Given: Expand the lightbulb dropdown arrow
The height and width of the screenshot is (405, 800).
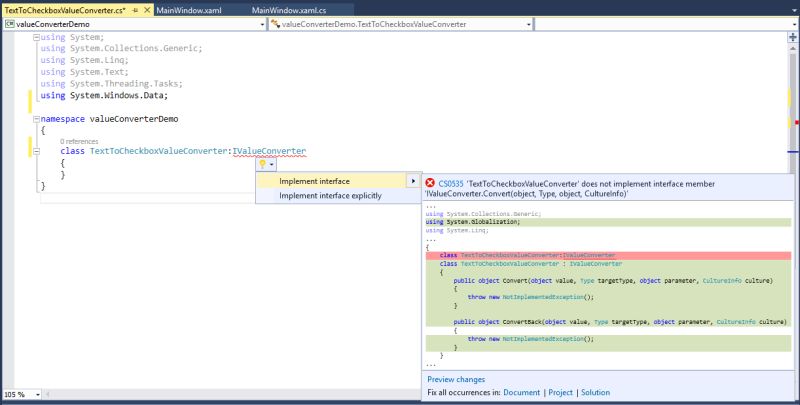Looking at the screenshot, I should point(272,164).
